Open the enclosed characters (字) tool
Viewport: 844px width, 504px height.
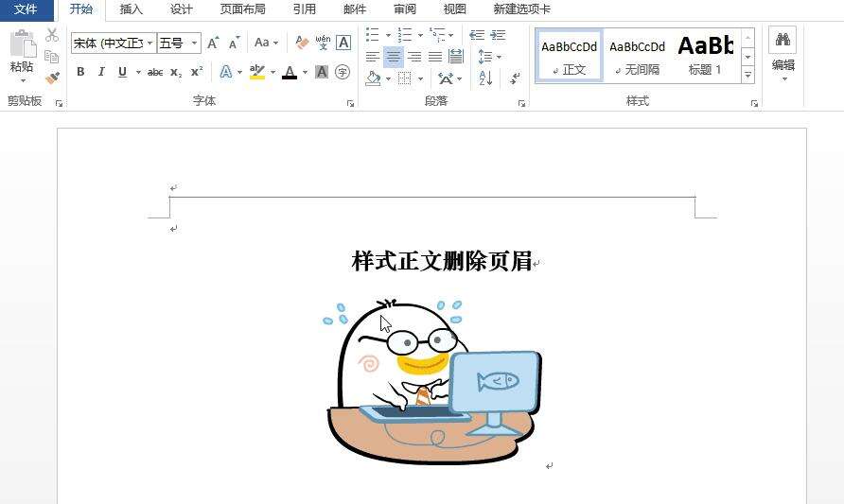tap(343, 72)
